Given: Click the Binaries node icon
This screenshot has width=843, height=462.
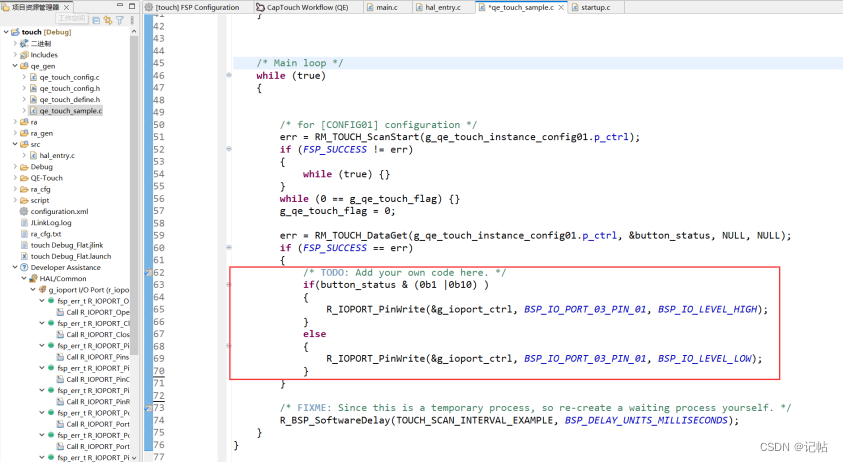Looking at the screenshot, I should click(x=24, y=43).
